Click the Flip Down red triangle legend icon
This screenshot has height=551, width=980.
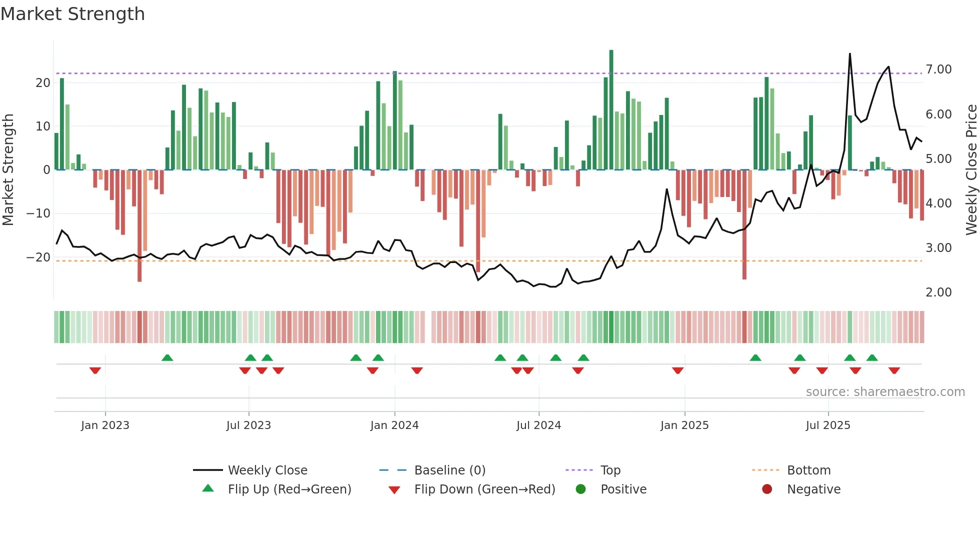pos(394,490)
